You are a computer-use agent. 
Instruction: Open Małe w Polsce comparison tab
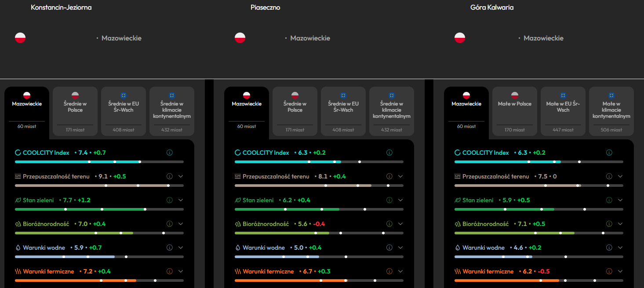[x=515, y=111]
